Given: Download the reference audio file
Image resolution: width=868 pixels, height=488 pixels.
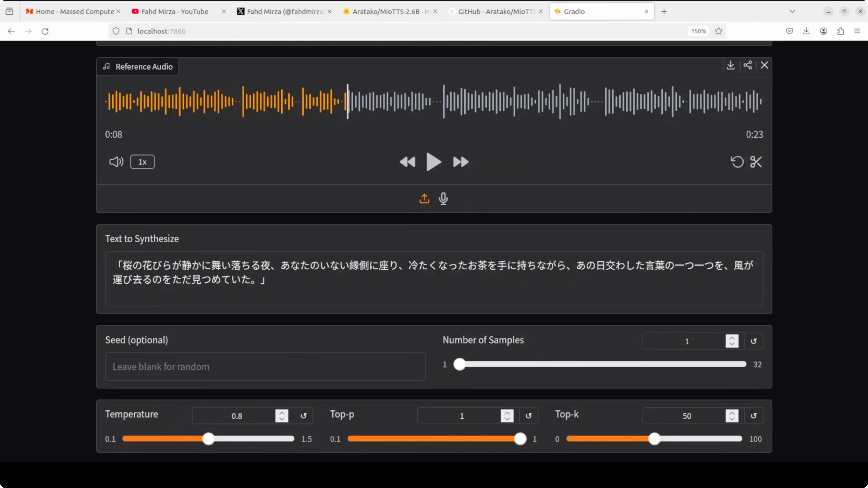Looking at the screenshot, I should click(730, 65).
